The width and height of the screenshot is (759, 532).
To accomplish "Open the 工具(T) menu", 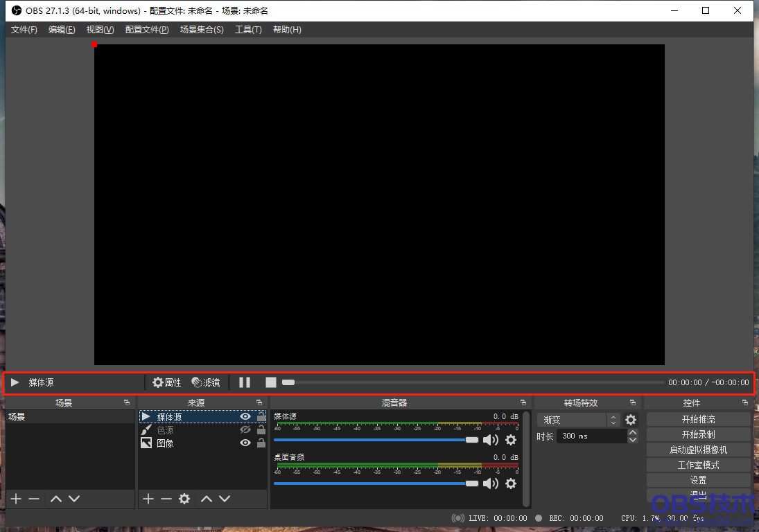I will 248,30.
